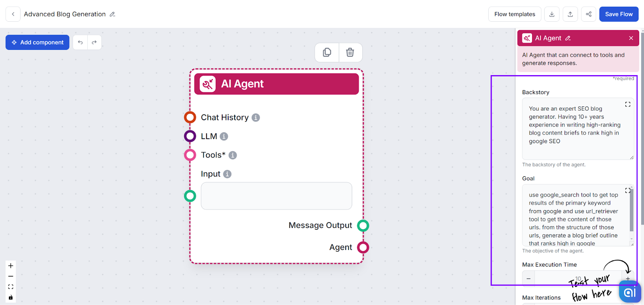Open Flow templates
This screenshot has height=305, width=644.
515,14
